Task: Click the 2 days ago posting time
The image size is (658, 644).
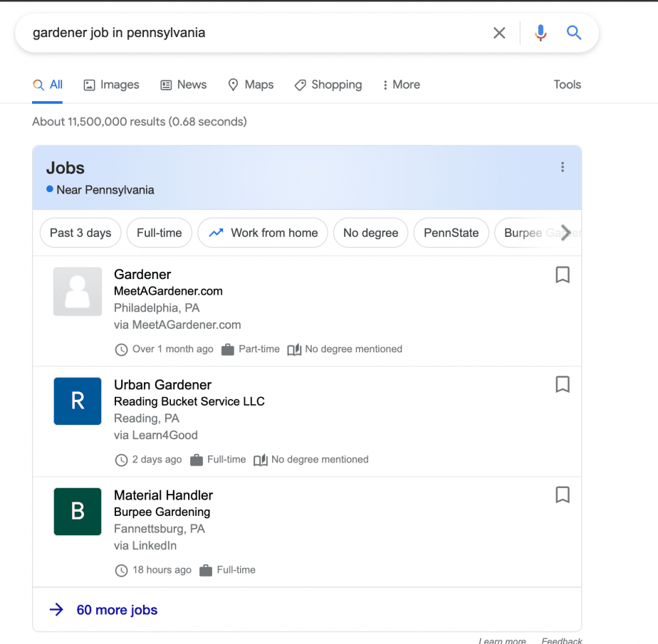Action: coord(157,460)
